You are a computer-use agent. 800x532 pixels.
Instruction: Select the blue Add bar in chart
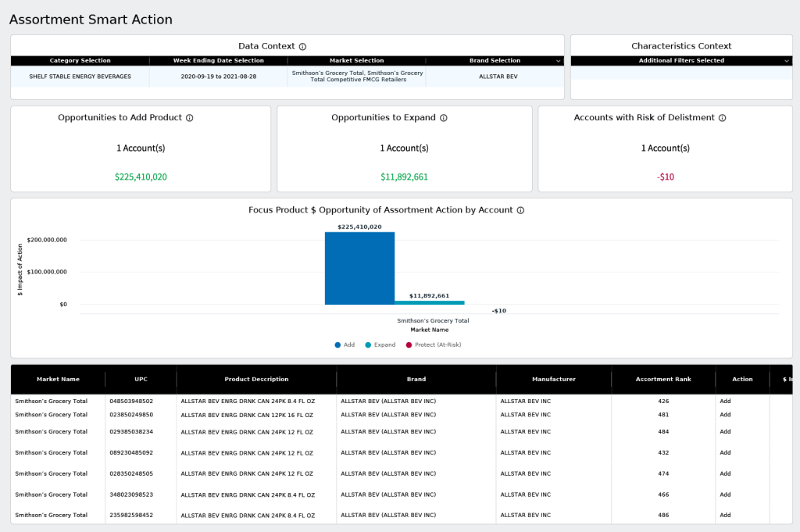[359, 268]
